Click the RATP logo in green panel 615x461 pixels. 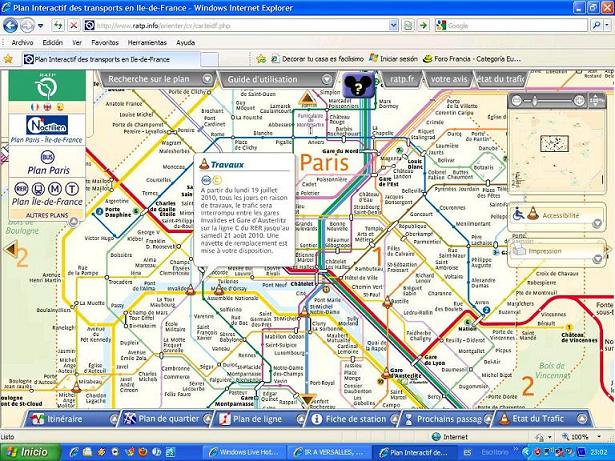[x=47, y=86]
